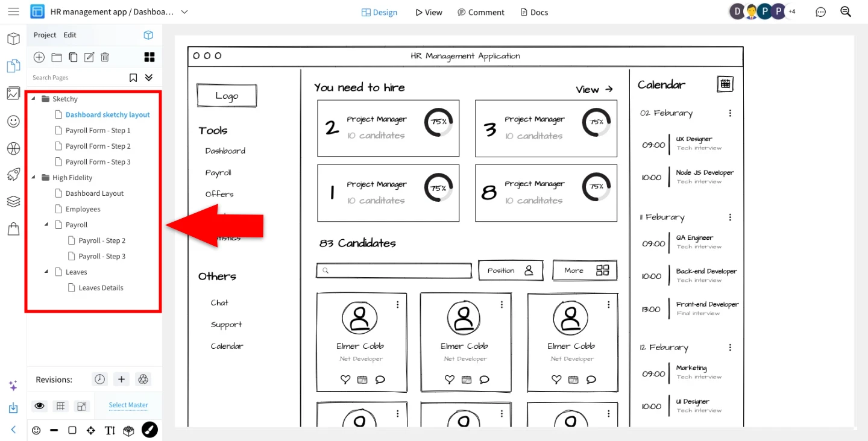Select the crosshair target tool
Image resolution: width=868 pixels, height=441 pixels.
(x=91, y=430)
